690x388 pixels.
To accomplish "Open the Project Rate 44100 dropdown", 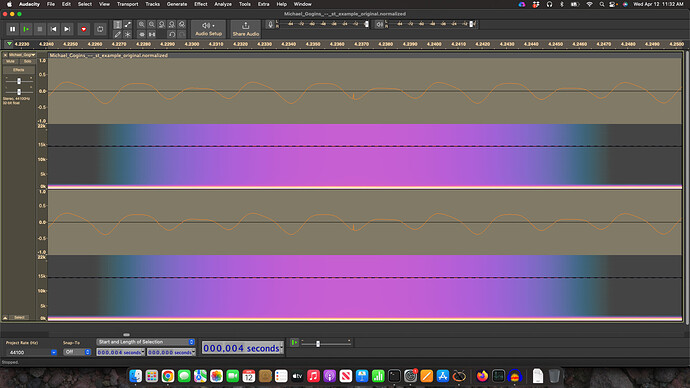I will point(54,352).
